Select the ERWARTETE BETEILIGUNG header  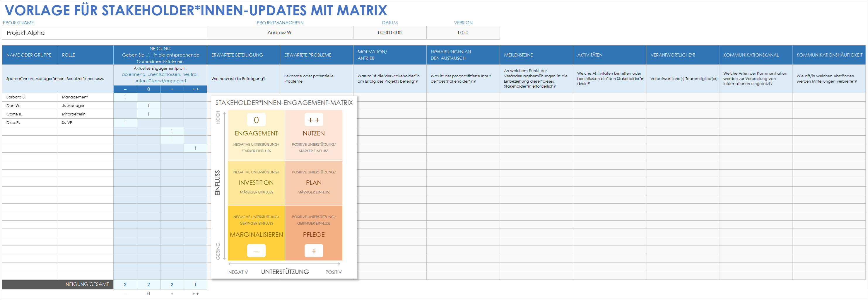243,55
